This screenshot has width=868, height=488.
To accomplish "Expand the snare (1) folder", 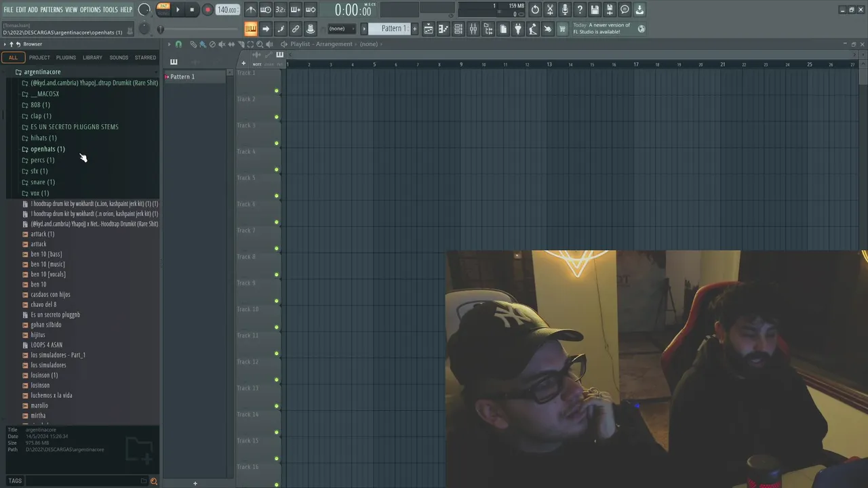I will pos(43,182).
